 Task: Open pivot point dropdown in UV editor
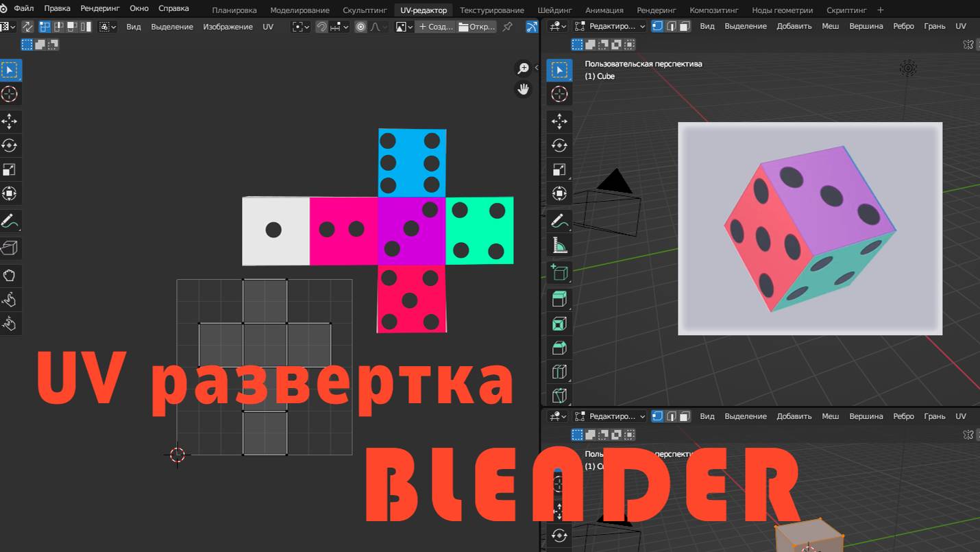tap(301, 27)
